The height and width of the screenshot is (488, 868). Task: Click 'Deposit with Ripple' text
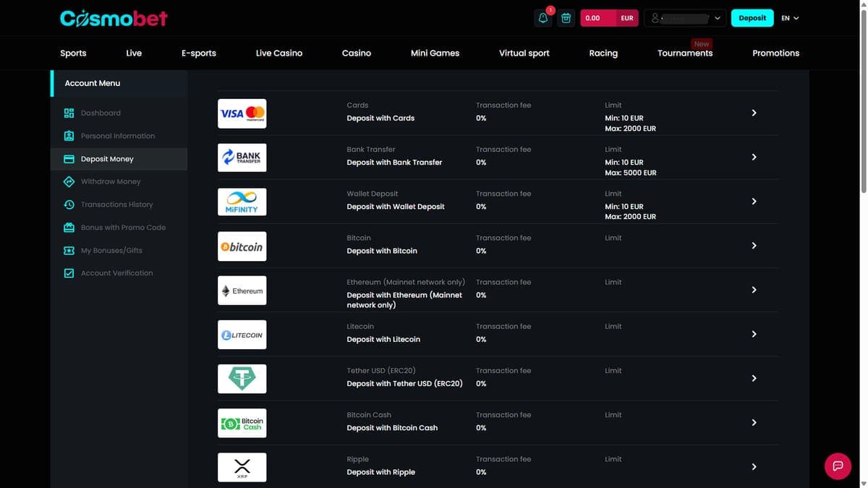pyautogui.click(x=381, y=472)
